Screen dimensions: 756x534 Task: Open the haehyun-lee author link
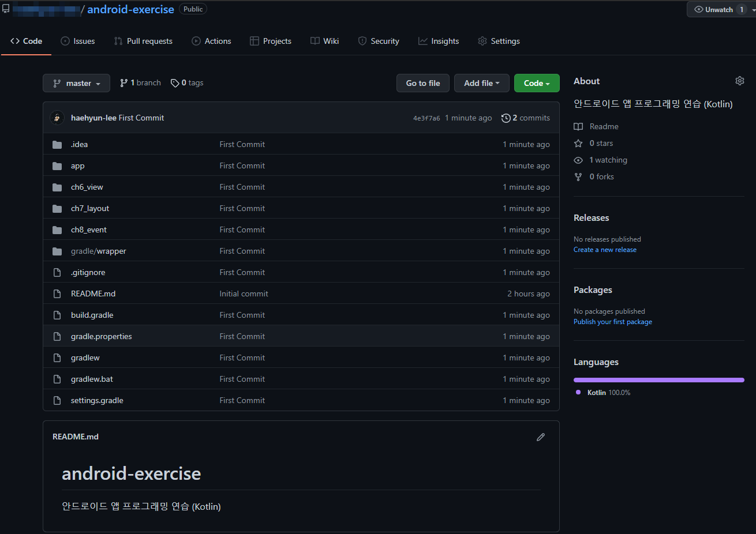pos(93,118)
